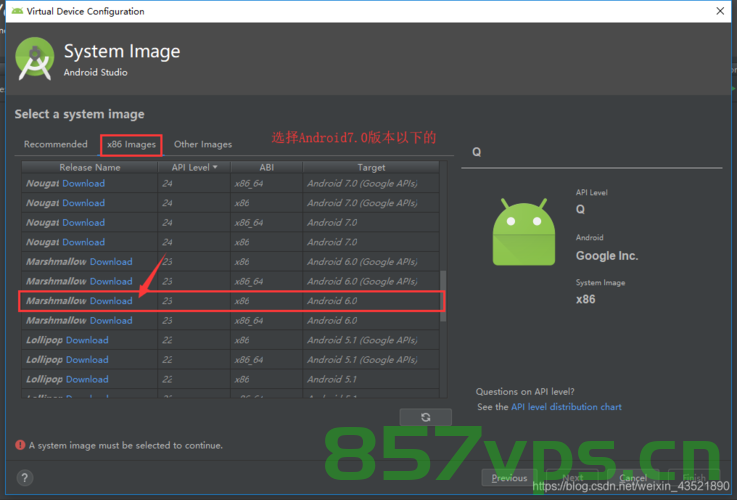Open help with the question mark icon
Viewport: 737px width, 500px height.
(x=24, y=478)
